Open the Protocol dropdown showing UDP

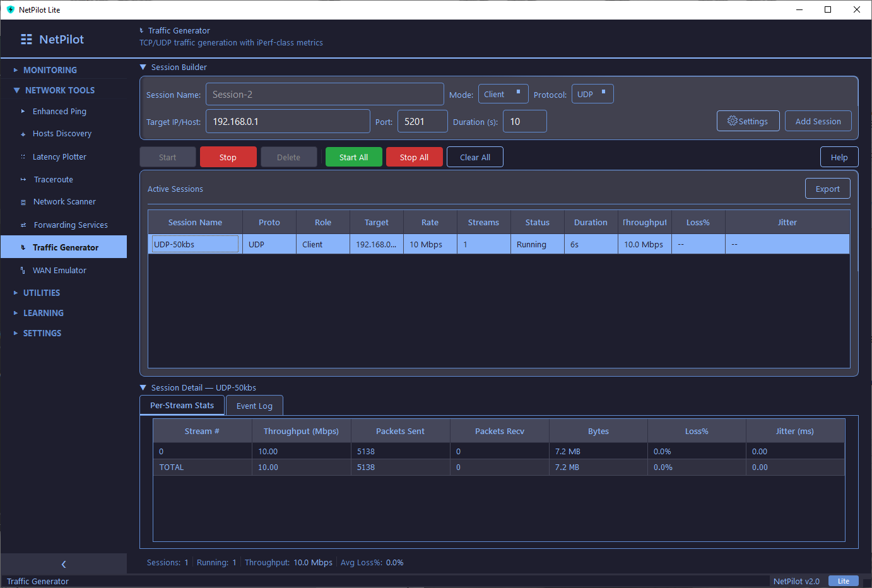coord(592,93)
